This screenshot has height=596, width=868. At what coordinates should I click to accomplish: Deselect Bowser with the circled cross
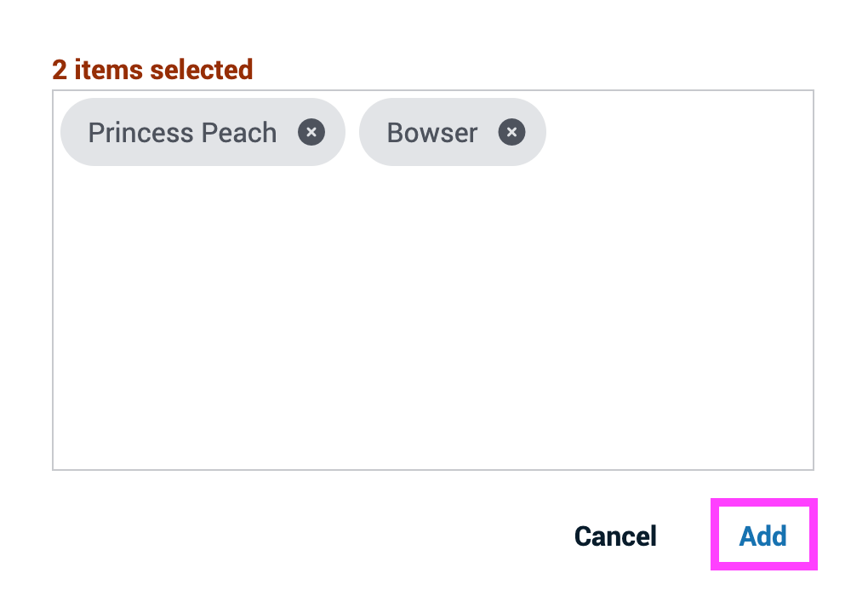coord(511,132)
